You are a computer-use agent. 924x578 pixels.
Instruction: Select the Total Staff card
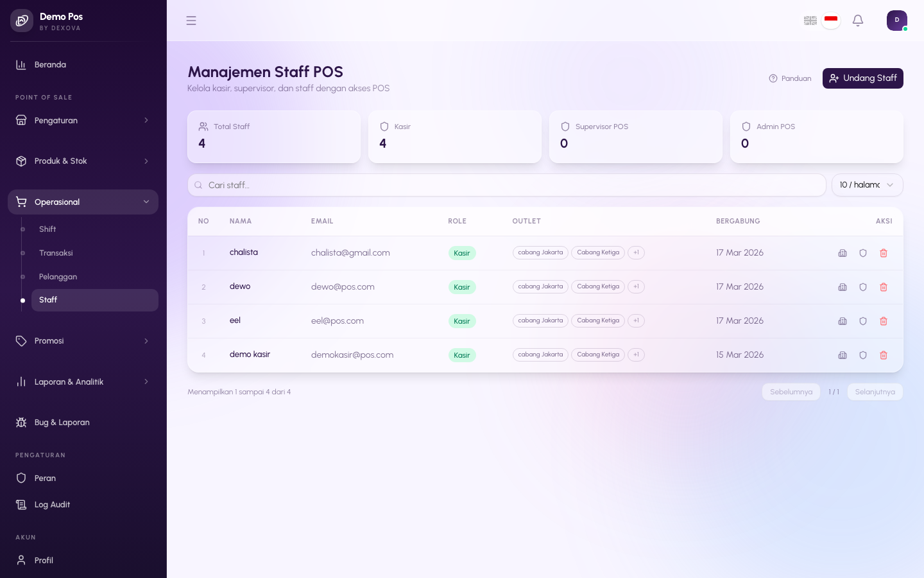tap(274, 137)
